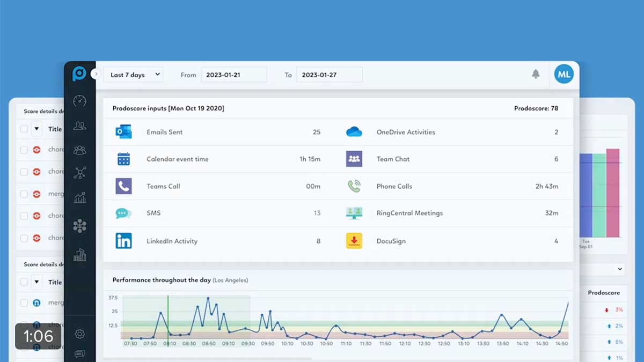Open the buildings organization icon in sidebar

click(79, 255)
